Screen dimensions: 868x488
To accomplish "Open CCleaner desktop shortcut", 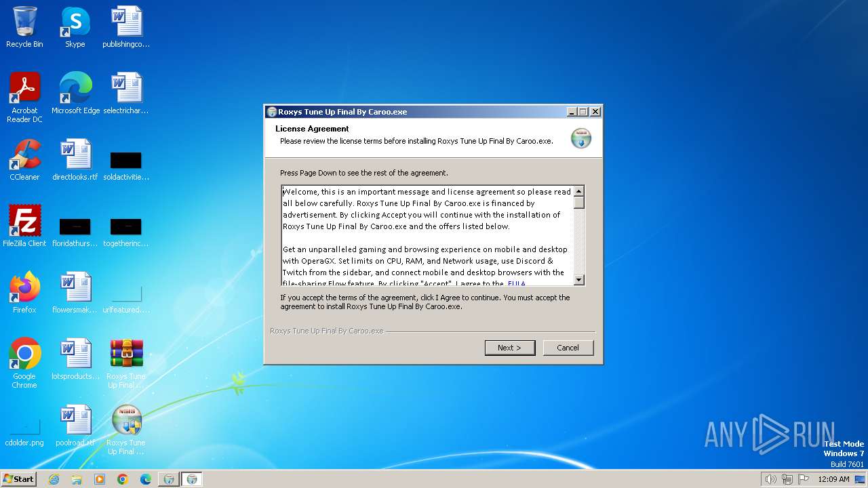I will [24, 160].
